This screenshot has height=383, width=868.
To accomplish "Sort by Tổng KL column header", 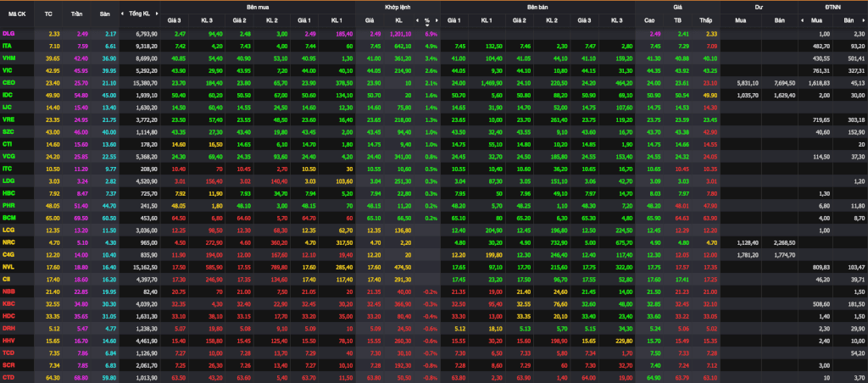I will coord(140,14).
